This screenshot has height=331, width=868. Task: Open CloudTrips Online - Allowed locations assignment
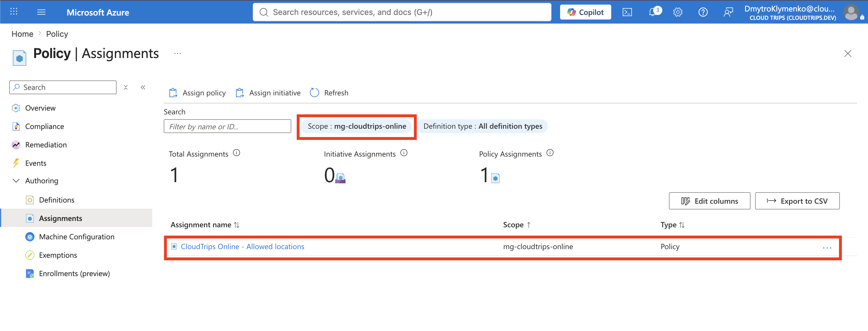click(x=242, y=247)
